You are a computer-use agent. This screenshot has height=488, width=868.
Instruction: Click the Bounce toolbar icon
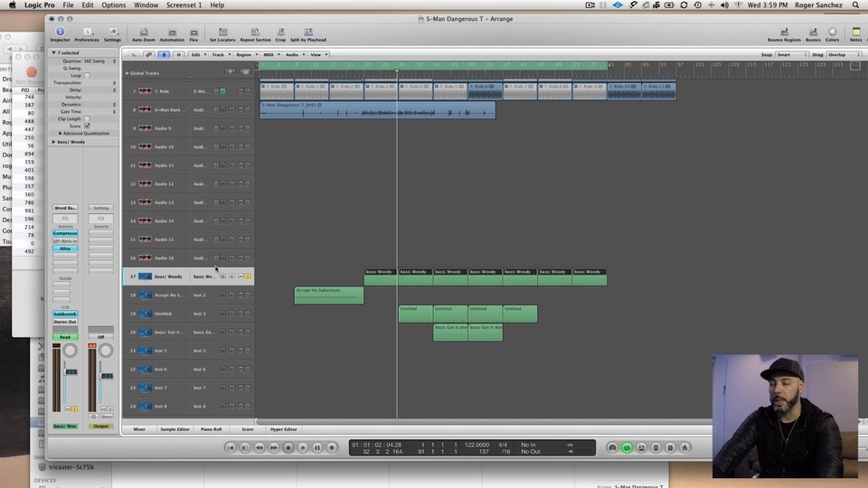click(x=813, y=34)
